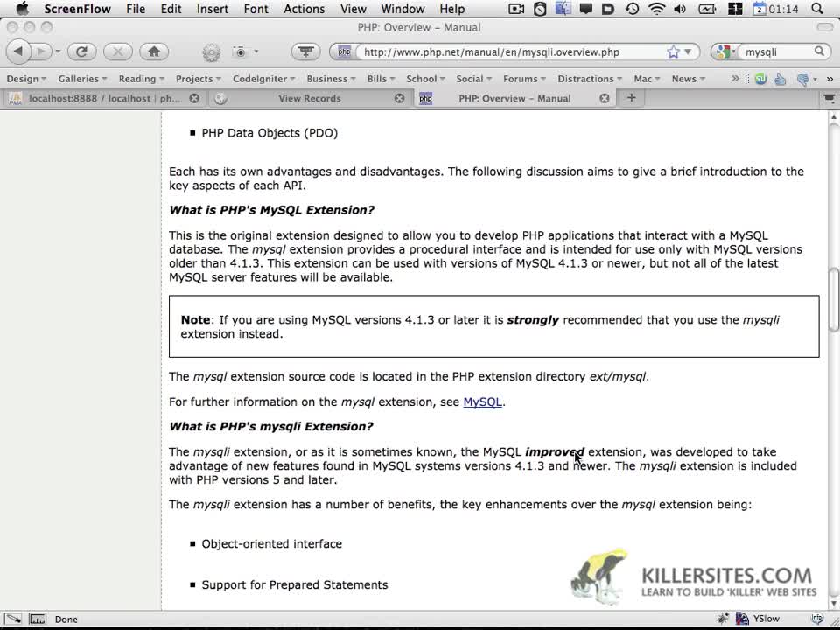This screenshot has height=630, width=840.
Task: Follow the MySQL link in the text
Action: [x=482, y=402]
